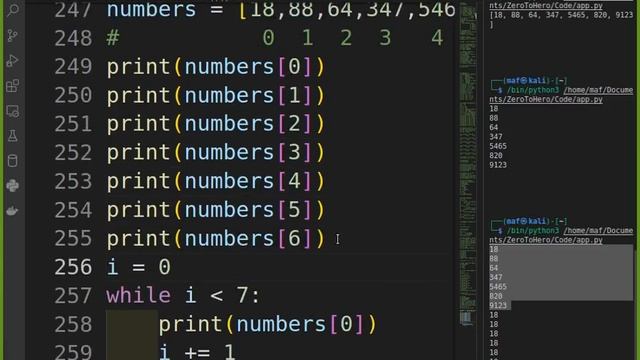
Task: Click line number 250 in gutter
Action: coord(73,96)
